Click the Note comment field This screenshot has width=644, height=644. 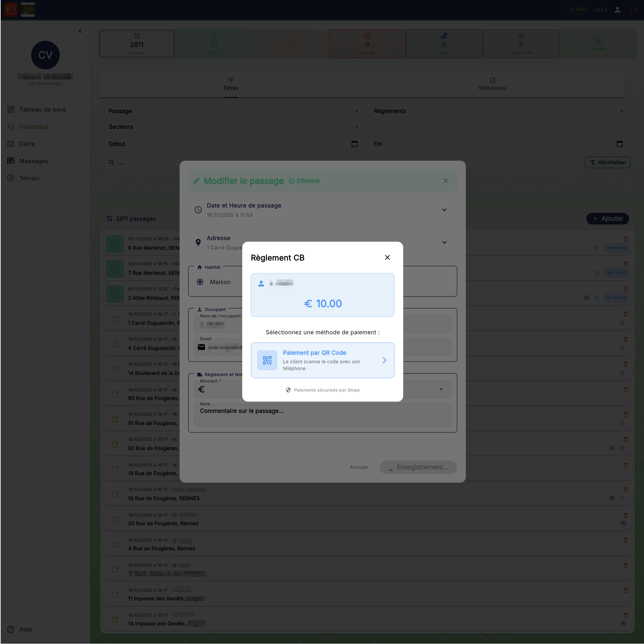click(322, 415)
